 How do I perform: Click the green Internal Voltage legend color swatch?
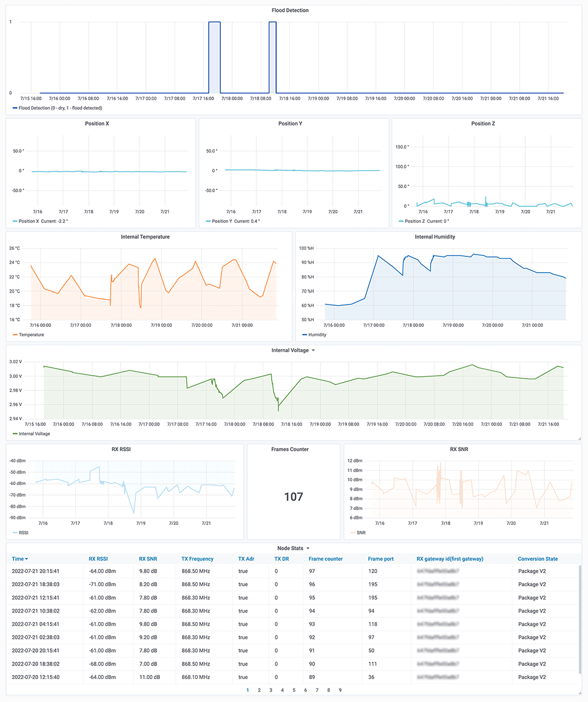coord(15,434)
